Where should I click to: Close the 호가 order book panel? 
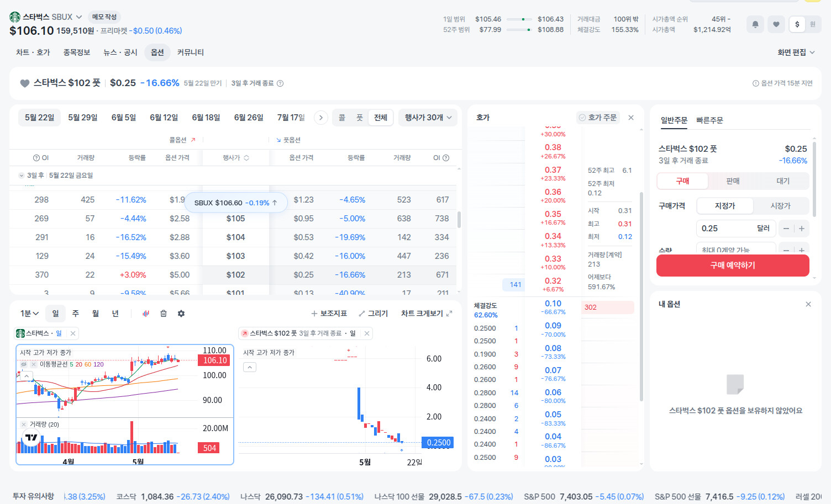pyautogui.click(x=631, y=118)
